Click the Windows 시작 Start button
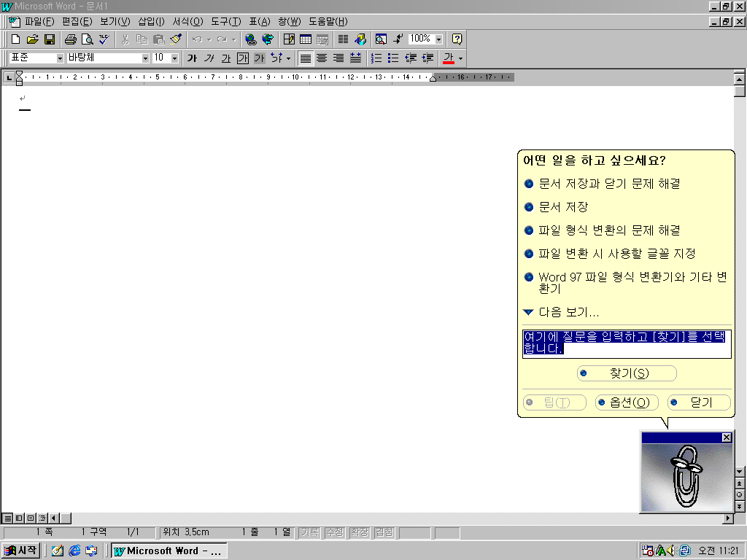Viewport: 747px width, 560px height. (x=20, y=551)
